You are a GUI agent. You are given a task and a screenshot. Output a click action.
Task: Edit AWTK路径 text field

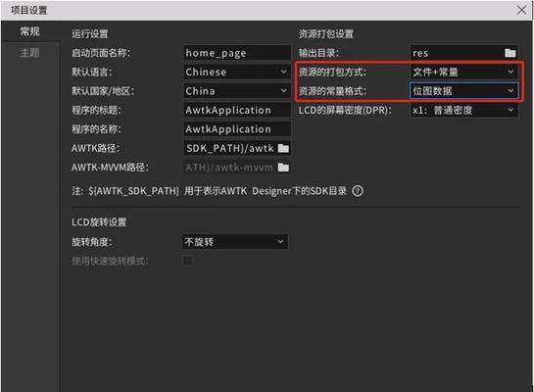tap(230, 148)
